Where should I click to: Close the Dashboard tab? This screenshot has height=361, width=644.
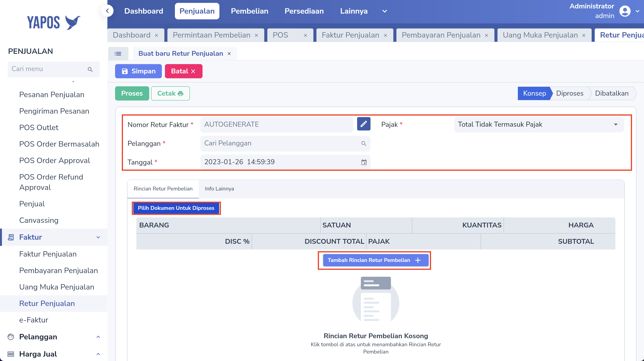coord(156,35)
